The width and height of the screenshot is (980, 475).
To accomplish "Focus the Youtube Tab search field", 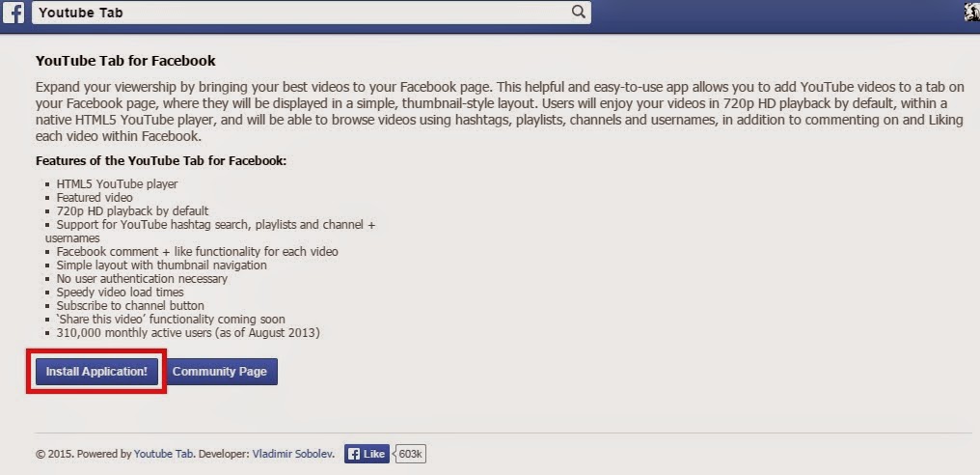I will tap(312, 13).
